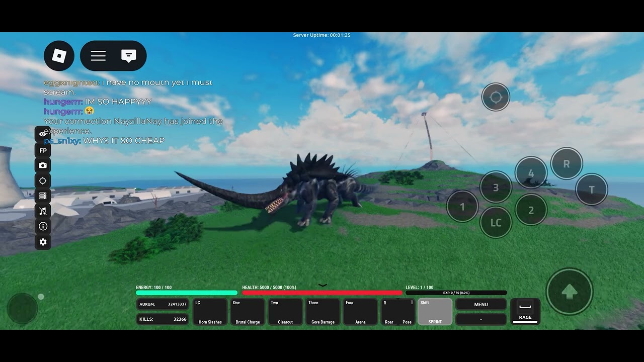644x362 pixels.
Task: Click the LEVEL: 1 / 100 label
Action: tap(420, 288)
